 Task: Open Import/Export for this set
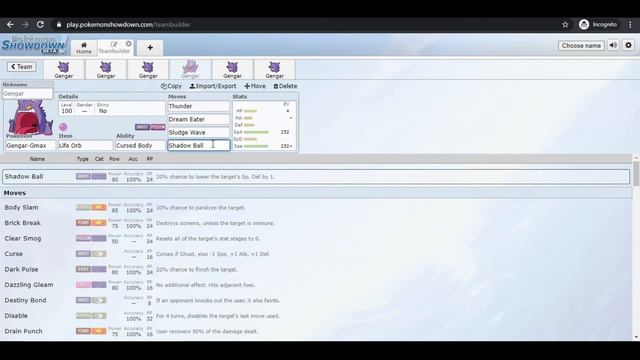point(213,86)
